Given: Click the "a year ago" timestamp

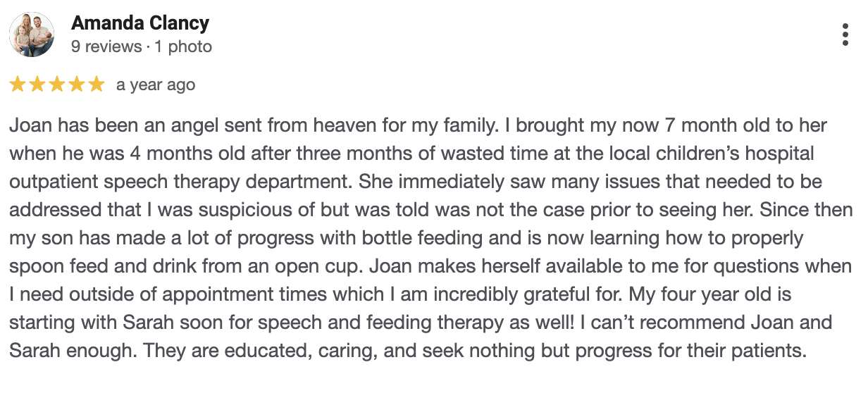Looking at the screenshot, I should (156, 85).
